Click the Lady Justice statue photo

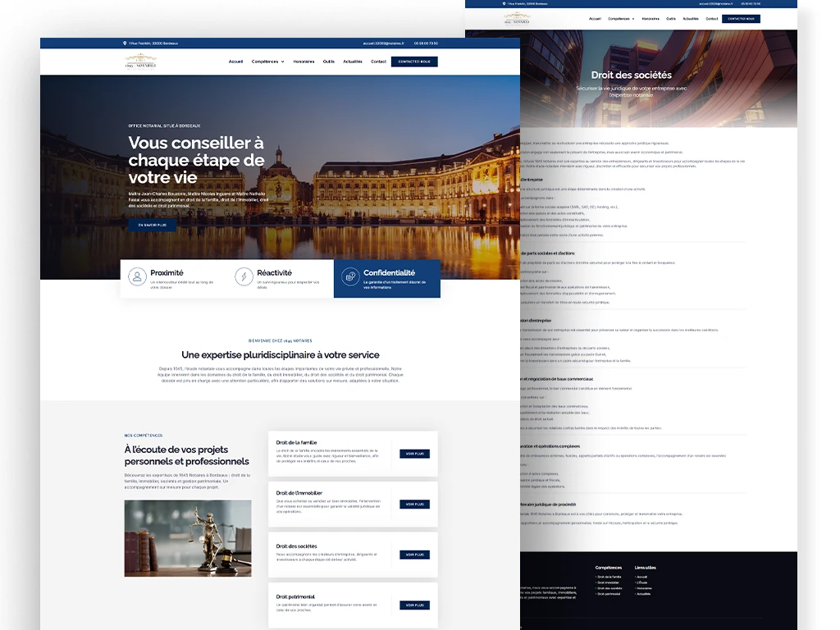pos(188,538)
